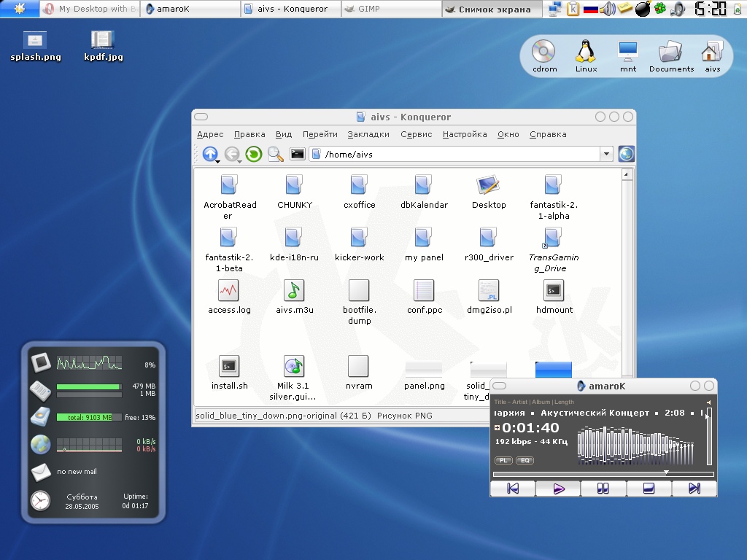Open the Справка menu
Screen dimensions: 747x560
[548, 134]
